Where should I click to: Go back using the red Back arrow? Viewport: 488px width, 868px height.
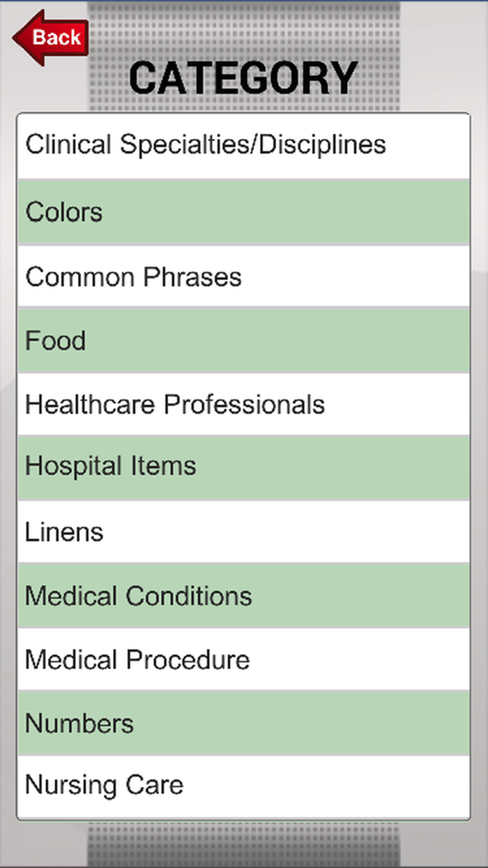(x=50, y=38)
